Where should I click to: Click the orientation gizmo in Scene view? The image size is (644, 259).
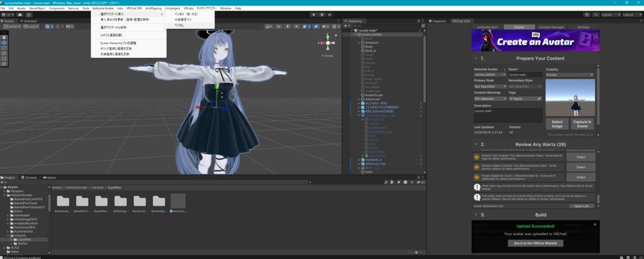click(328, 43)
